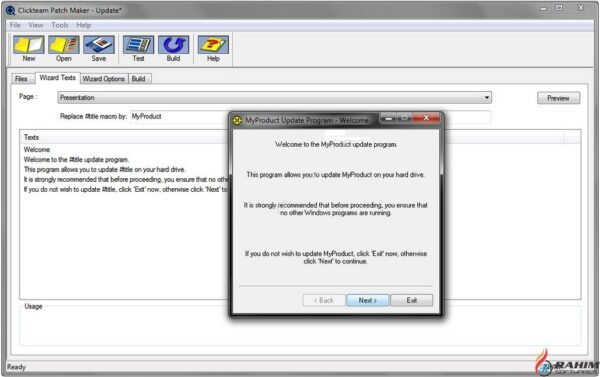This screenshot has height=377, width=600.
Task: Click Next in the update dialog
Action: (x=368, y=300)
